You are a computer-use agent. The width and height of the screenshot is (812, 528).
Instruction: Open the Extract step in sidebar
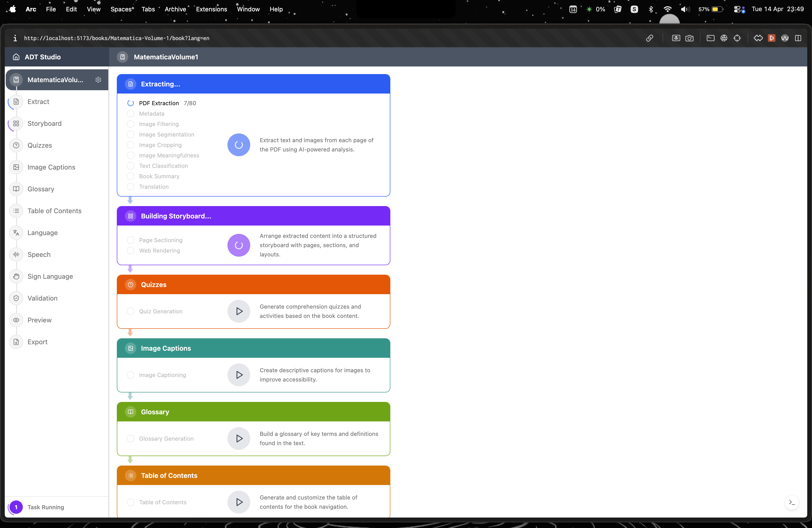[57, 102]
